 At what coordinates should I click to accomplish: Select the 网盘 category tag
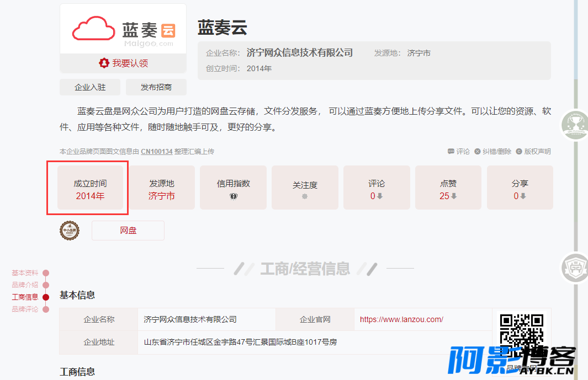tap(128, 231)
